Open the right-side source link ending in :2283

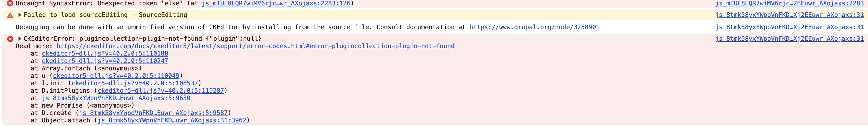(x=789, y=3)
